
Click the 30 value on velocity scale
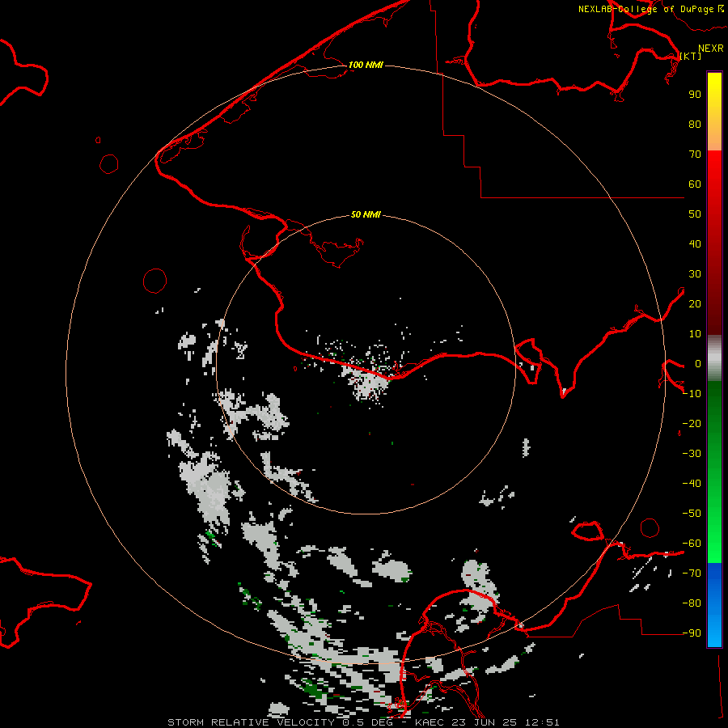click(x=695, y=274)
